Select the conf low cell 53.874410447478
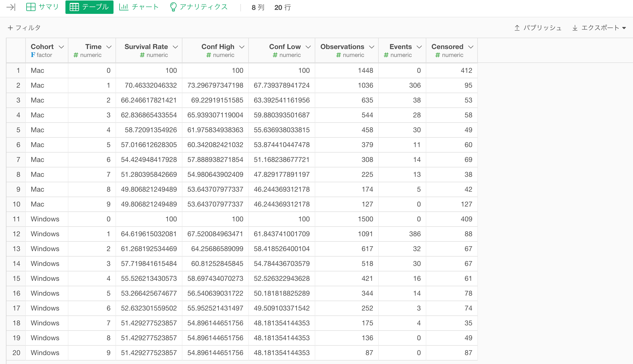The width and height of the screenshot is (633, 364). point(282,145)
